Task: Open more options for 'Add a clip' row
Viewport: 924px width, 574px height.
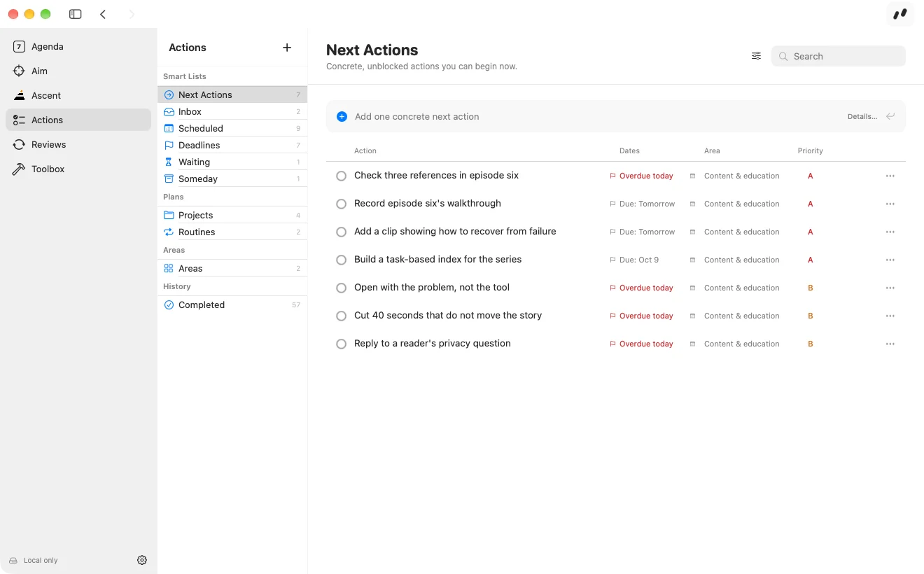Action: click(x=890, y=232)
